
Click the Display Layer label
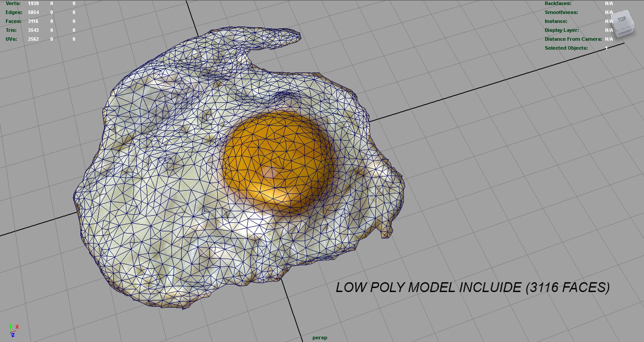click(561, 30)
